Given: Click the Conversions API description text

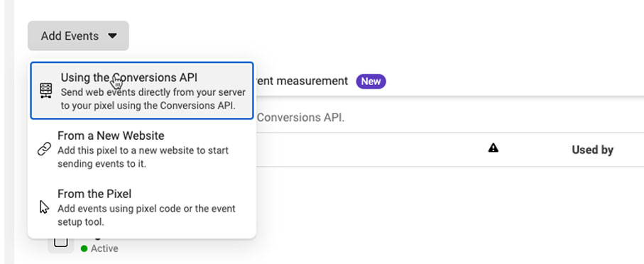Looking at the screenshot, I should click(x=300, y=118).
